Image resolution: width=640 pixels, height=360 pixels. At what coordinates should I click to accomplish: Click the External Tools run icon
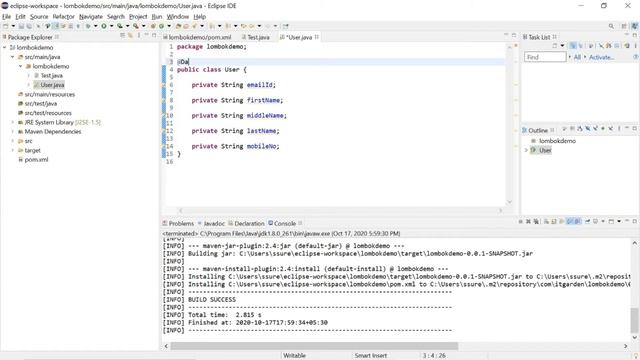pos(136,26)
